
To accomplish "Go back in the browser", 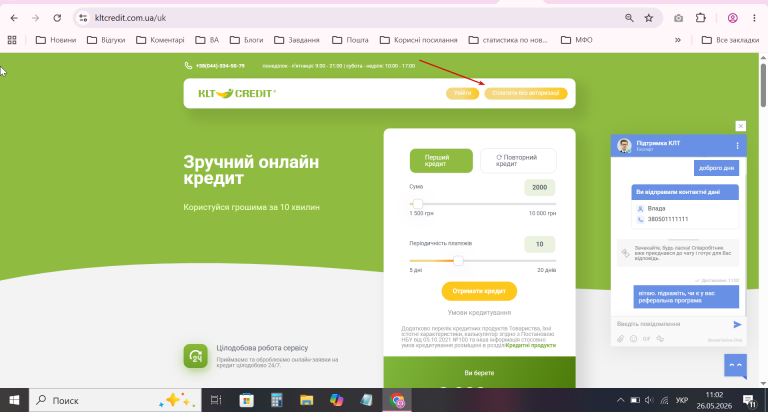I will coord(14,18).
